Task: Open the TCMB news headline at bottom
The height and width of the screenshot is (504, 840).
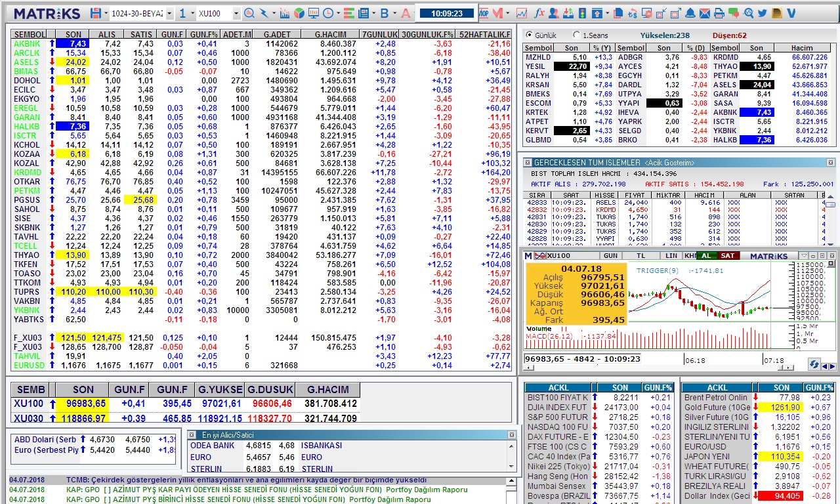Action: pos(246,480)
